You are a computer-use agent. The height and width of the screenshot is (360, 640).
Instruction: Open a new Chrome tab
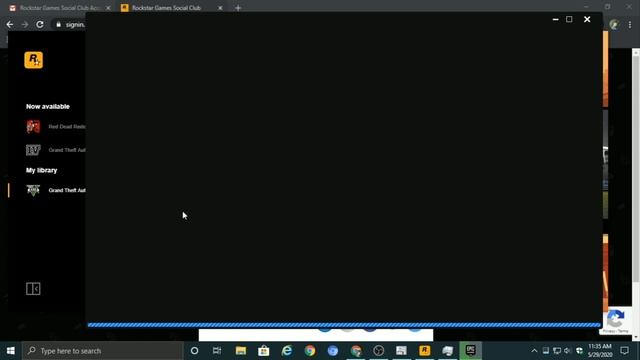click(x=238, y=8)
